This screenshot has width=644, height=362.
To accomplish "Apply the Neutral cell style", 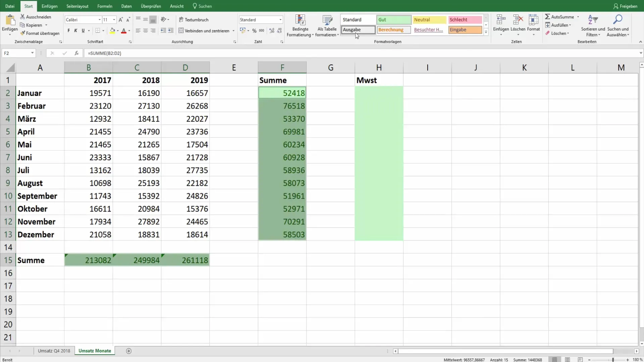I will click(x=430, y=20).
